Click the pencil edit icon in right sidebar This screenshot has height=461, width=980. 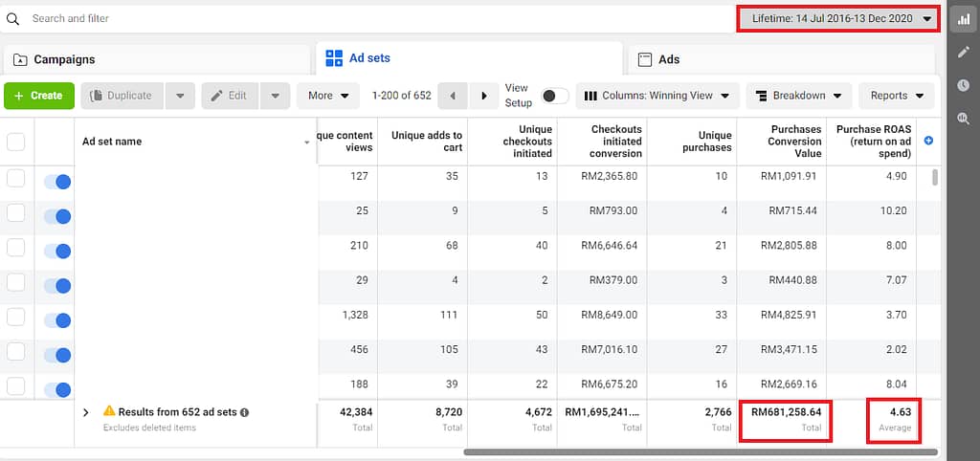pyautogui.click(x=963, y=53)
